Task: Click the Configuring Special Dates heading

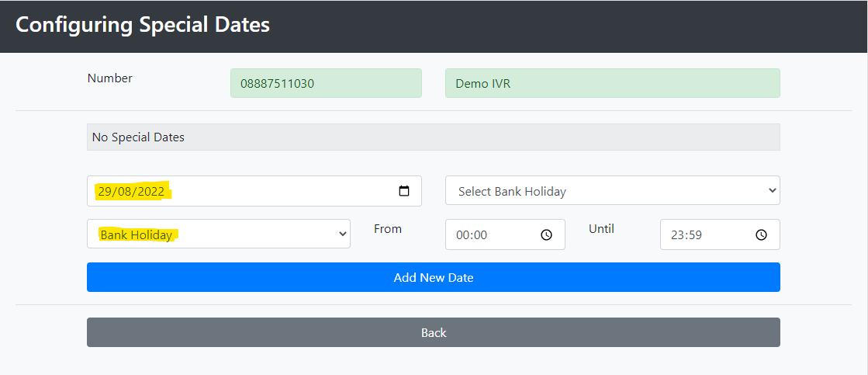Action: point(143,25)
